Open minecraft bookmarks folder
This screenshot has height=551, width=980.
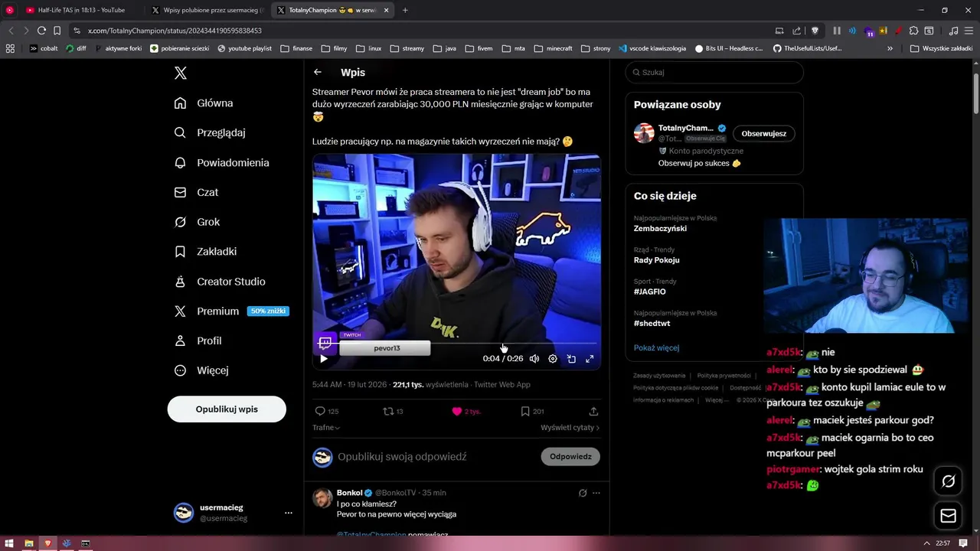coord(553,48)
